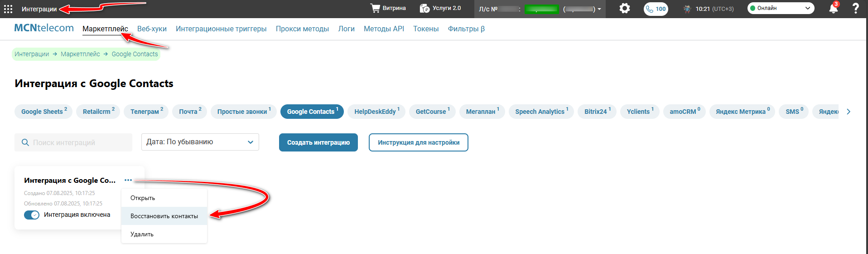Open the notifications bell icon
868x254 pixels.
(833, 8)
